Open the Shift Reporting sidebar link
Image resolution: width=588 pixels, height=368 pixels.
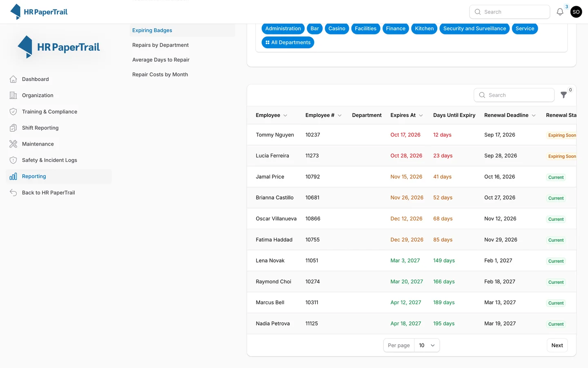(x=59, y=128)
